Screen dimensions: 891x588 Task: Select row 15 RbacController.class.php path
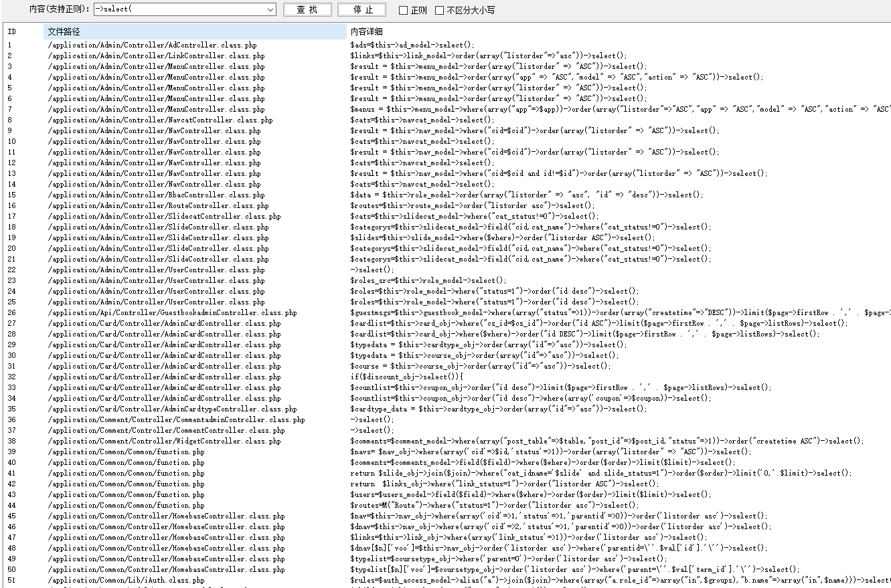click(x=156, y=195)
